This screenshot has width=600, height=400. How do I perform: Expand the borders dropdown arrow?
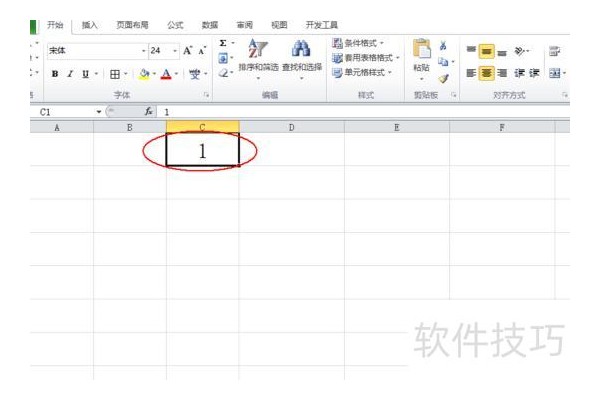click(x=126, y=74)
